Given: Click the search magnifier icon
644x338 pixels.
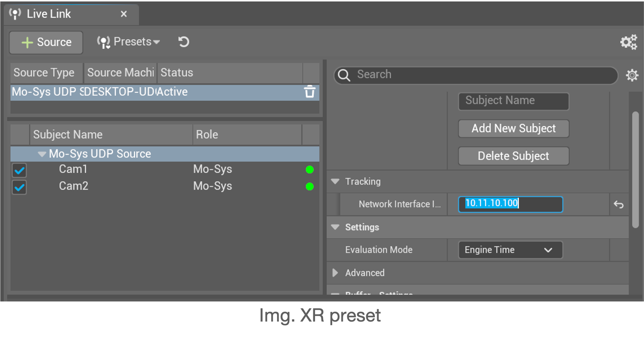Looking at the screenshot, I should click(344, 75).
